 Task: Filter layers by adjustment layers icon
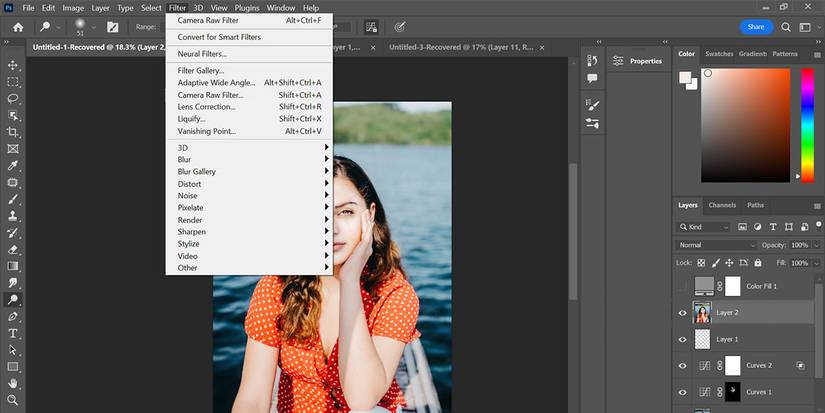[758, 227]
